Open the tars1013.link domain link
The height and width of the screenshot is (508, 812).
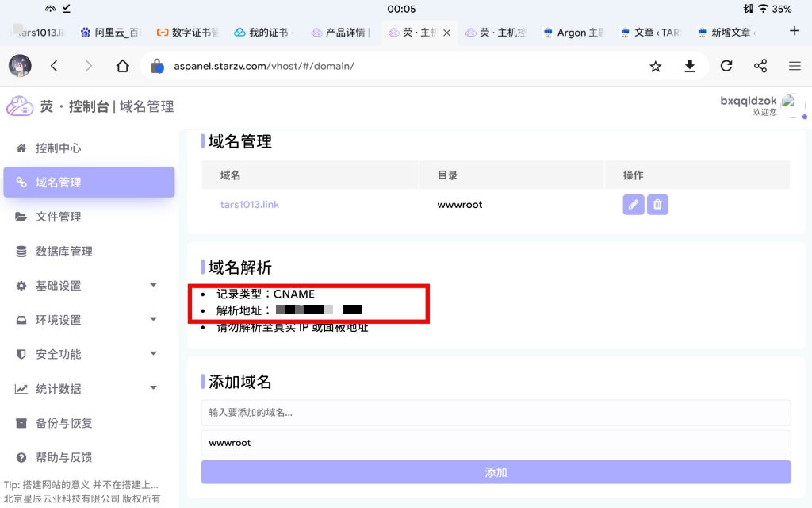pos(250,205)
